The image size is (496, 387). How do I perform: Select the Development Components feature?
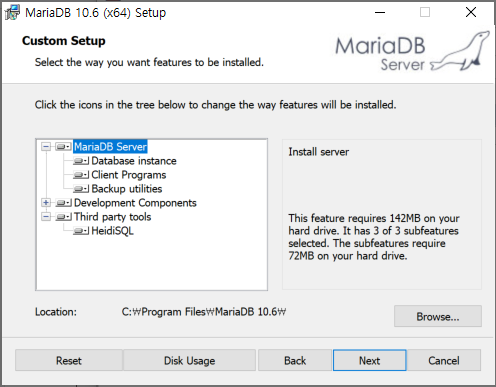(135, 203)
